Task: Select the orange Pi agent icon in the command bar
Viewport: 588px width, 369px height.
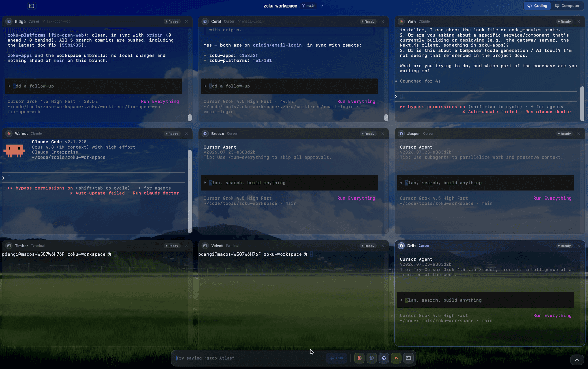Action: (x=396, y=358)
